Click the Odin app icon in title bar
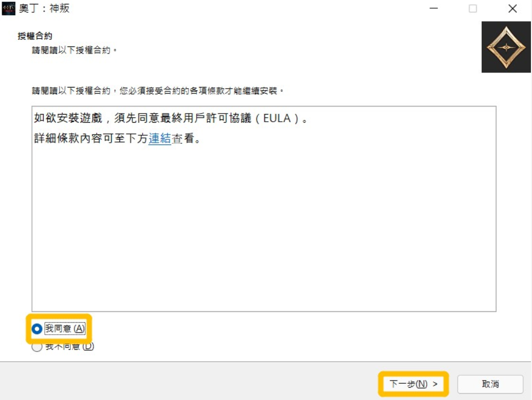 (9, 9)
